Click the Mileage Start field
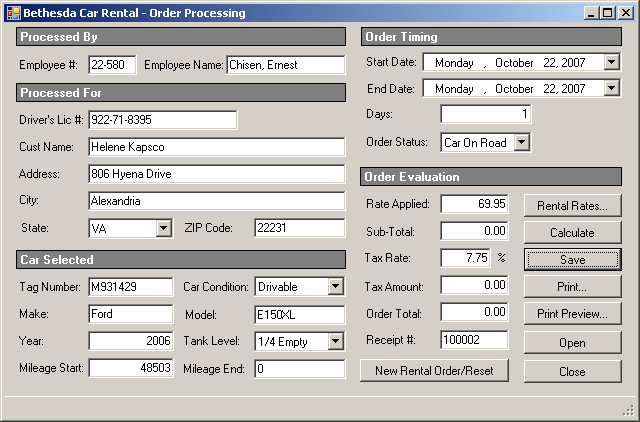Viewport: 640px width, 422px height. 131,368
